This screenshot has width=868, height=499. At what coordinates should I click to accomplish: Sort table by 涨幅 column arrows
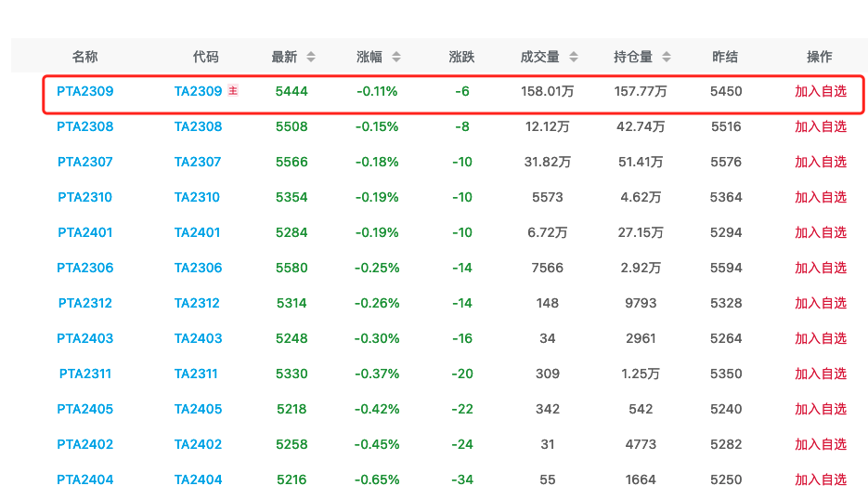396,57
